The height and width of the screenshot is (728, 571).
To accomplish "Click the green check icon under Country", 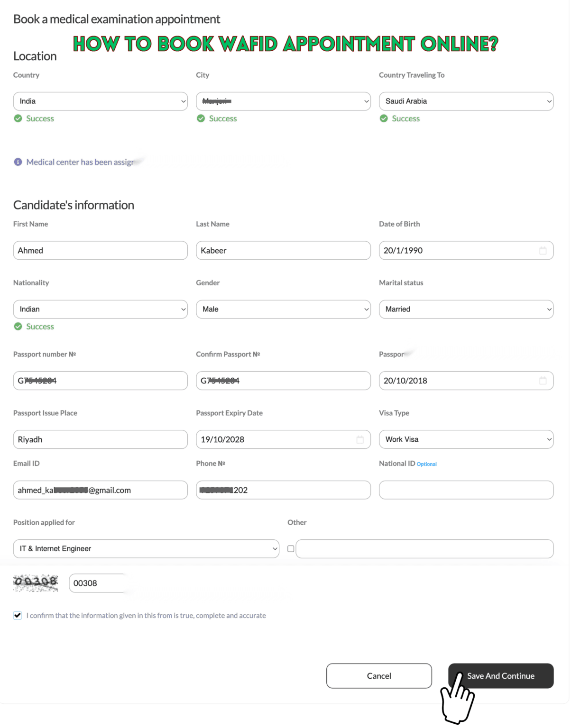I will pyautogui.click(x=18, y=118).
